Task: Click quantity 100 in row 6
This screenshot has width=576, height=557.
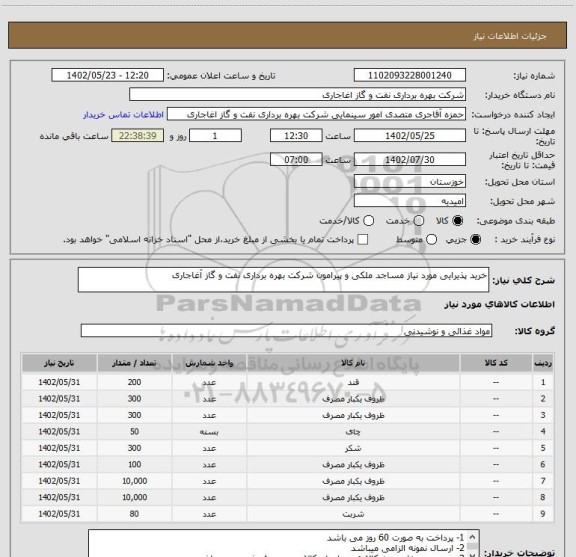Action: point(134,464)
